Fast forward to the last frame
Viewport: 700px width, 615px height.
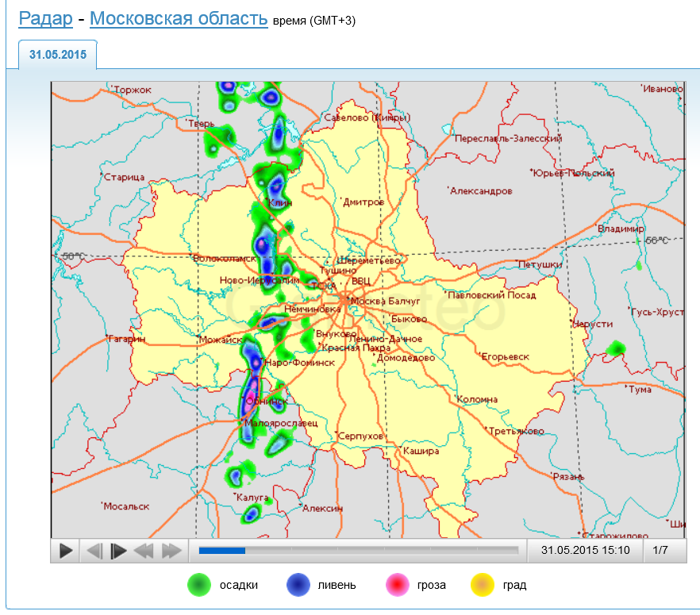171,550
